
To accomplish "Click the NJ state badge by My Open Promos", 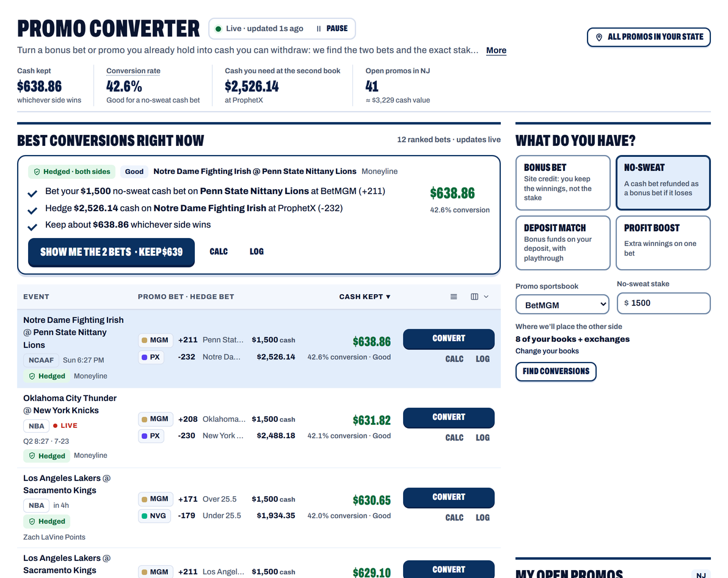I will (701, 575).
